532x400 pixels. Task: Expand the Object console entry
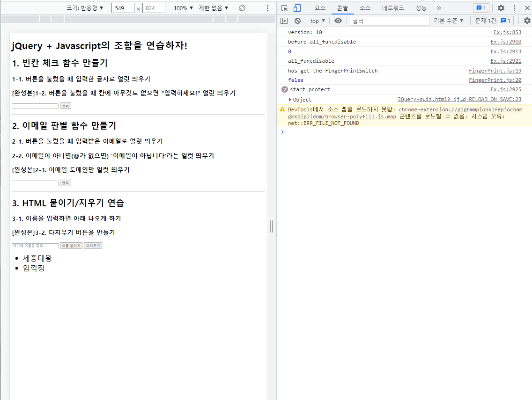pos(290,100)
